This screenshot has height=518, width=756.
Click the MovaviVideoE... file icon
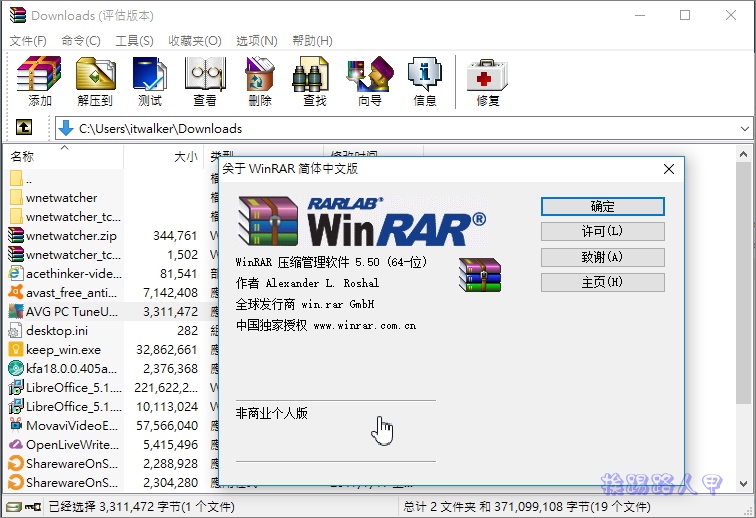16,425
